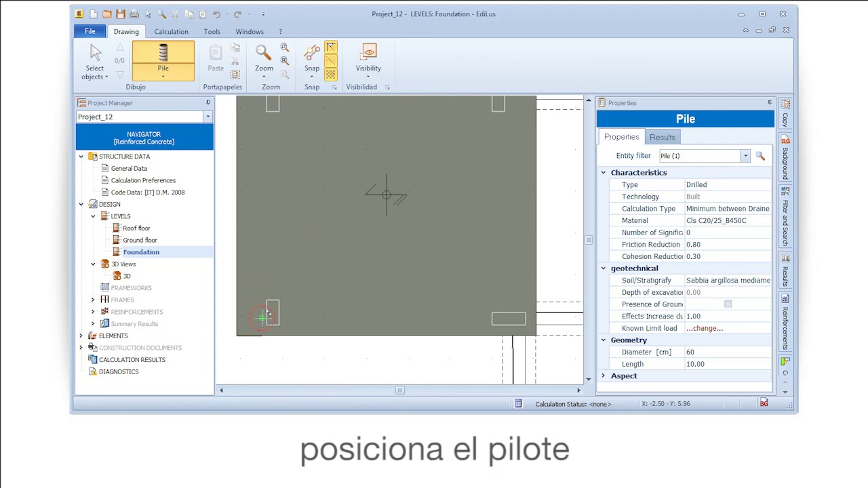
Task: Click the entity filter search magnifier
Action: point(760,156)
